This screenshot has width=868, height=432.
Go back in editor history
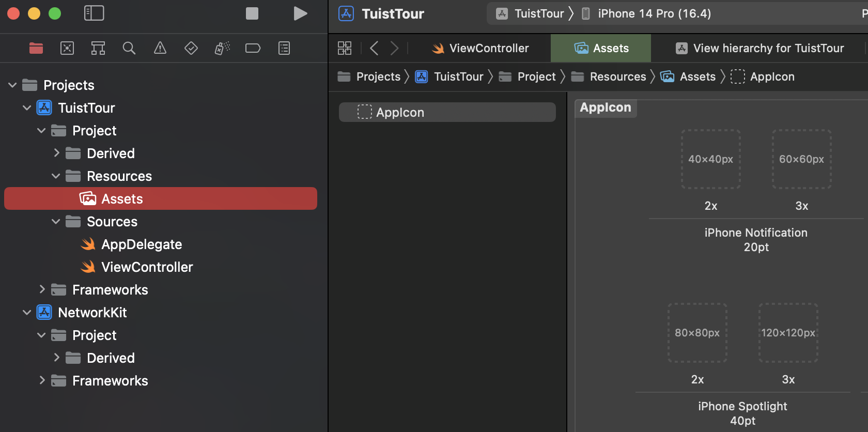click(x=375, y=48)
